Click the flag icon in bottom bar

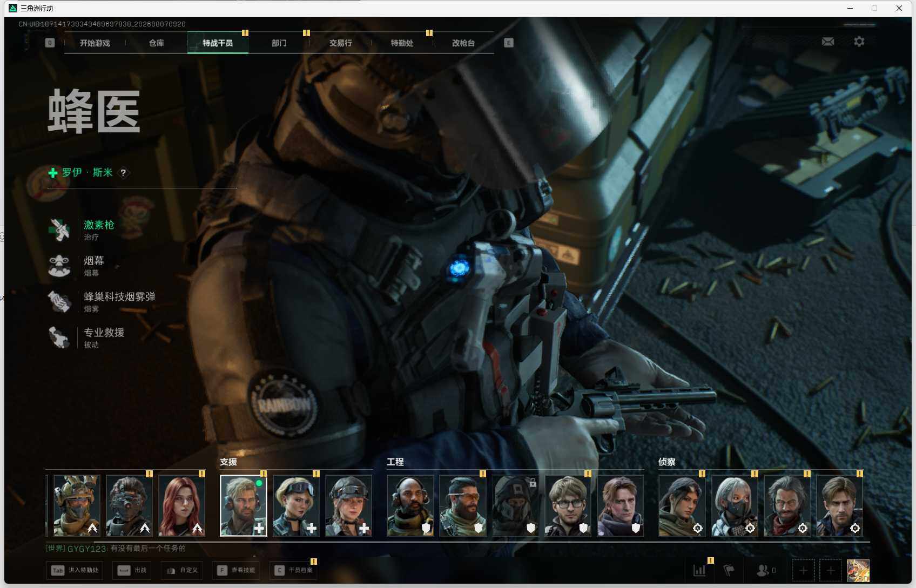pyautogui.click(x=729, y=570)
